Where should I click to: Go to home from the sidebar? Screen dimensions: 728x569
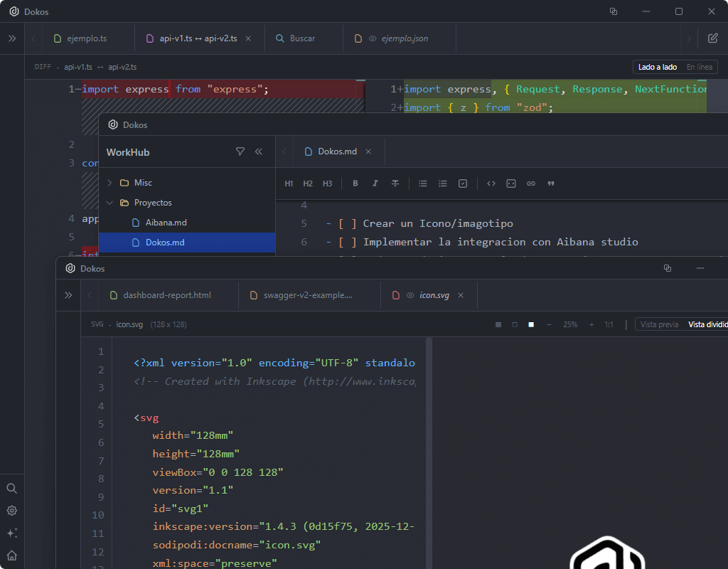pos(12,555)
